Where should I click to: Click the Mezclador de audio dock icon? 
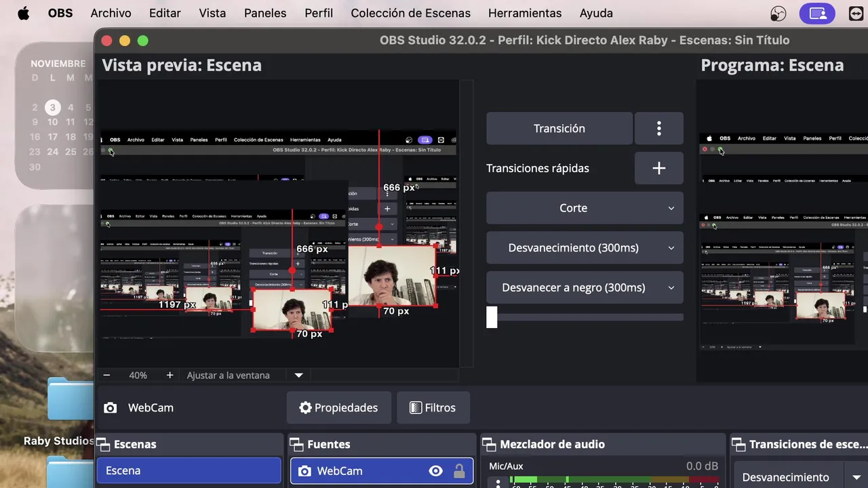[x=489, y=445]
